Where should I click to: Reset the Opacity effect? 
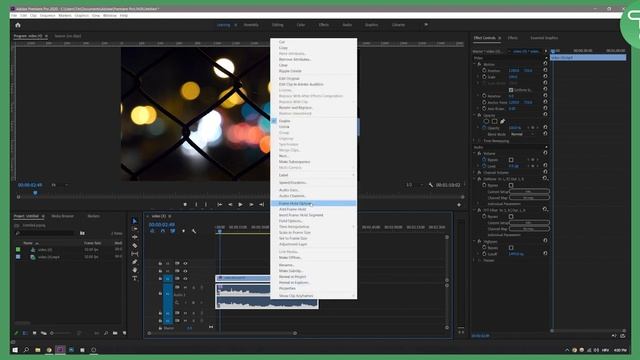point(545,115)
